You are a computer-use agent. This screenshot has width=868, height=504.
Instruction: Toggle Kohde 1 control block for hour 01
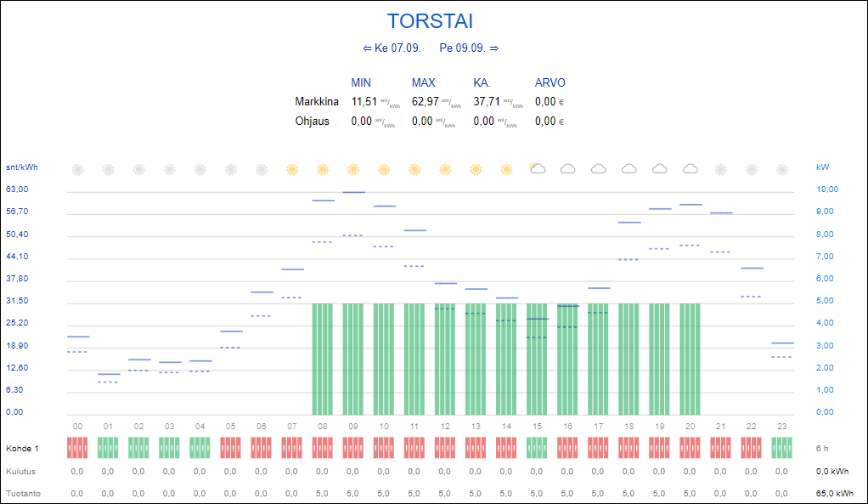[x=108, y=448]
